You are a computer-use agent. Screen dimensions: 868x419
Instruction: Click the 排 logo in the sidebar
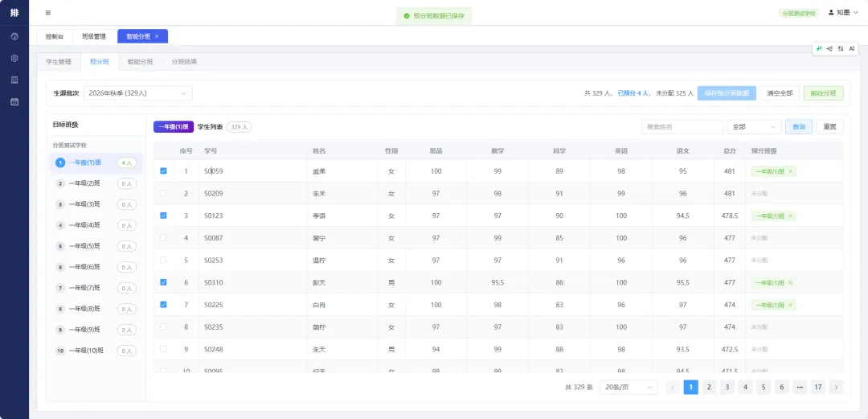14,13
